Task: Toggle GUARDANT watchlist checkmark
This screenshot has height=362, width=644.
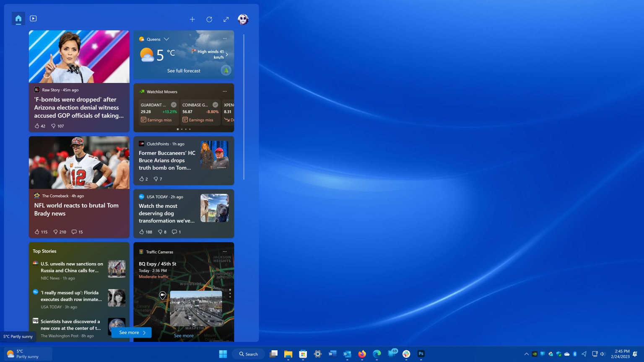Action: tap(174, 105)
